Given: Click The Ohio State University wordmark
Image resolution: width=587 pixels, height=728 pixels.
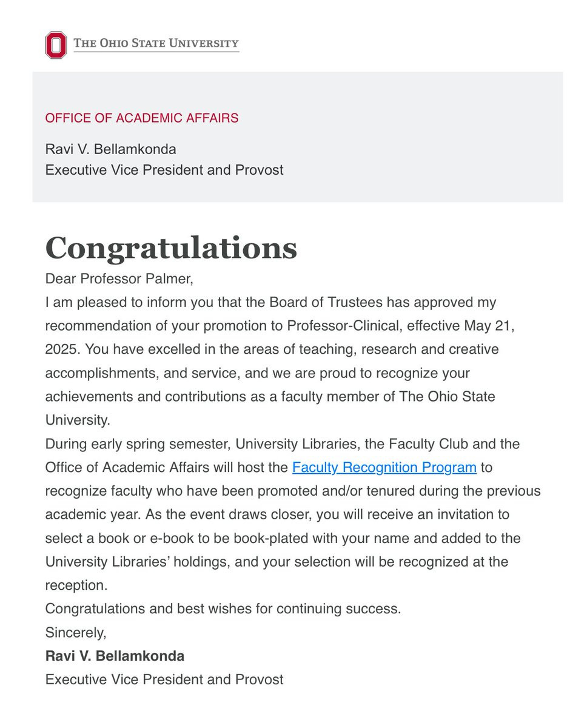Looking at the screenshot, I should tap(156, 44).
